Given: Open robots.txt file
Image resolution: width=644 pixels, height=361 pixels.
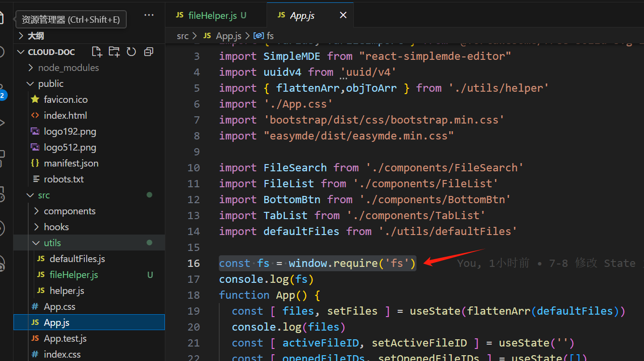Looking at the screenshot, I should tap(89, 179).
